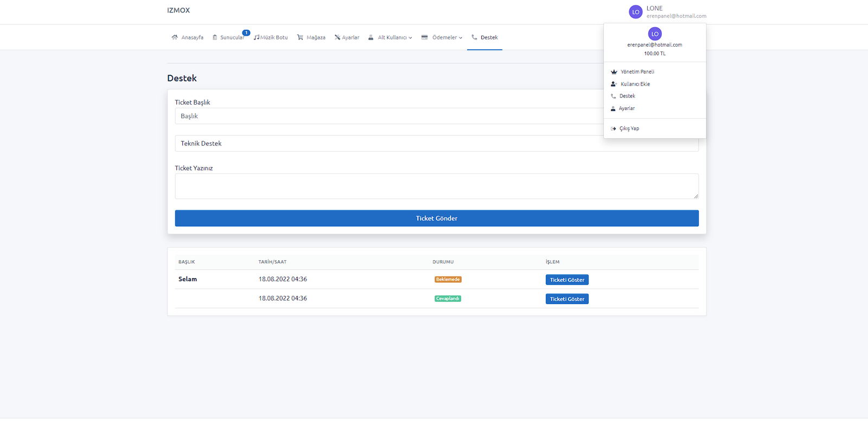Click Ticketi Göster for the Cevaplandı ticket
The height and width of the screenshot is (426, 868).
tap(567, 299)
